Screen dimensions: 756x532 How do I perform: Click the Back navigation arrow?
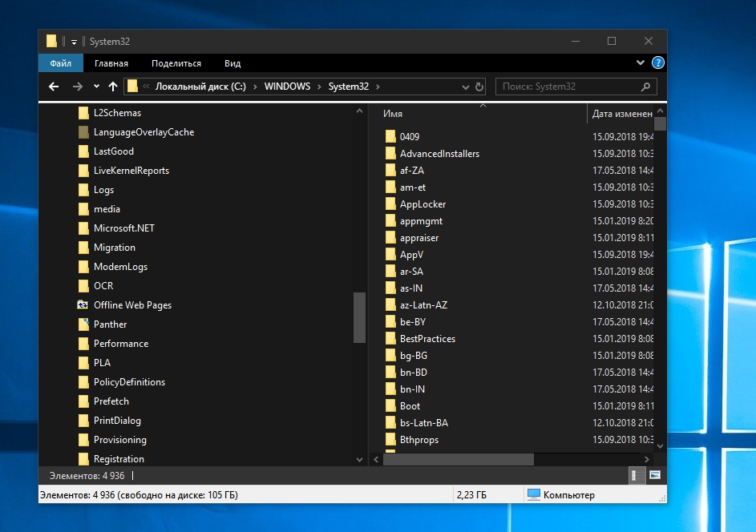54,87
